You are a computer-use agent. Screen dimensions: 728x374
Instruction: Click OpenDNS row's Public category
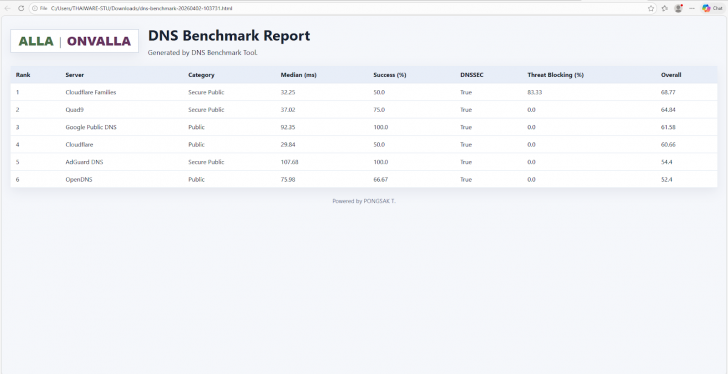[x=196, y=180]
